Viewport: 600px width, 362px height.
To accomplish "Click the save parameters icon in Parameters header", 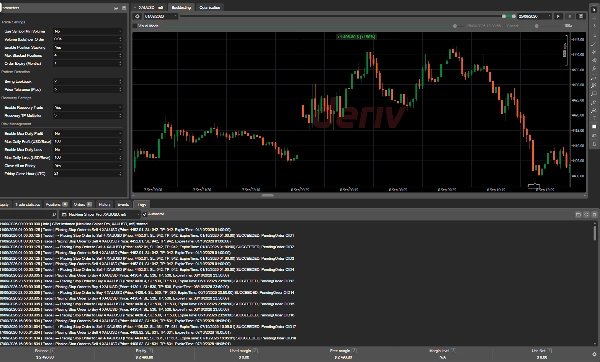I will [124, 8].
